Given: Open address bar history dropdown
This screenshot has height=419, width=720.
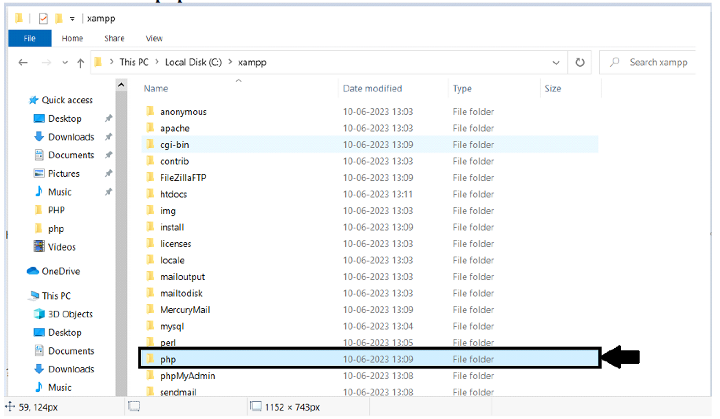Looking at the screenshot, I should (x=556, y=62).
